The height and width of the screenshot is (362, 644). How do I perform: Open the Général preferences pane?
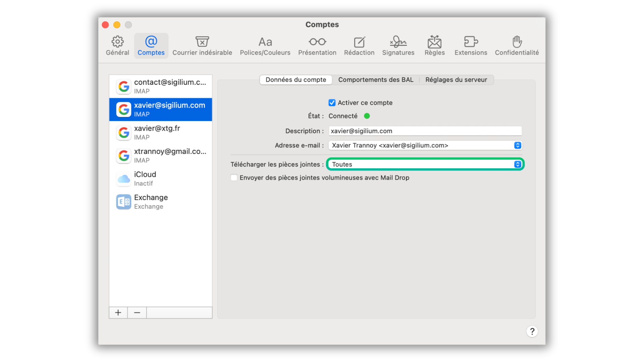117,46
